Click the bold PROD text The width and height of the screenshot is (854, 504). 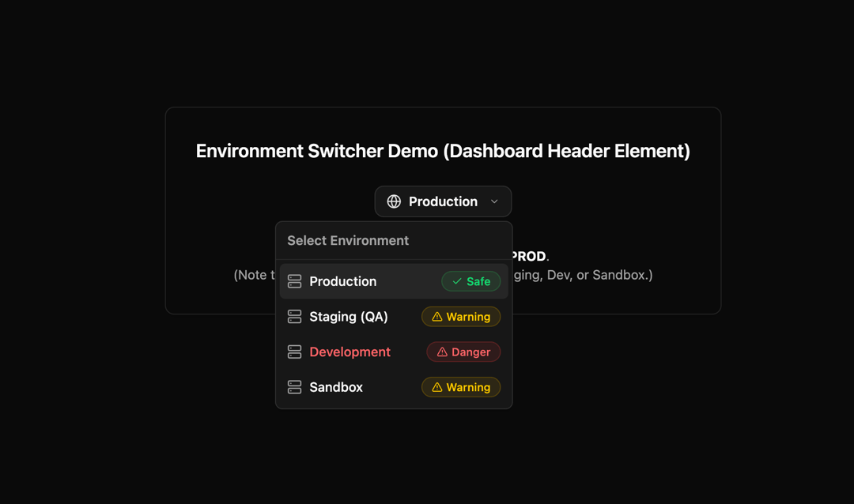529,257
